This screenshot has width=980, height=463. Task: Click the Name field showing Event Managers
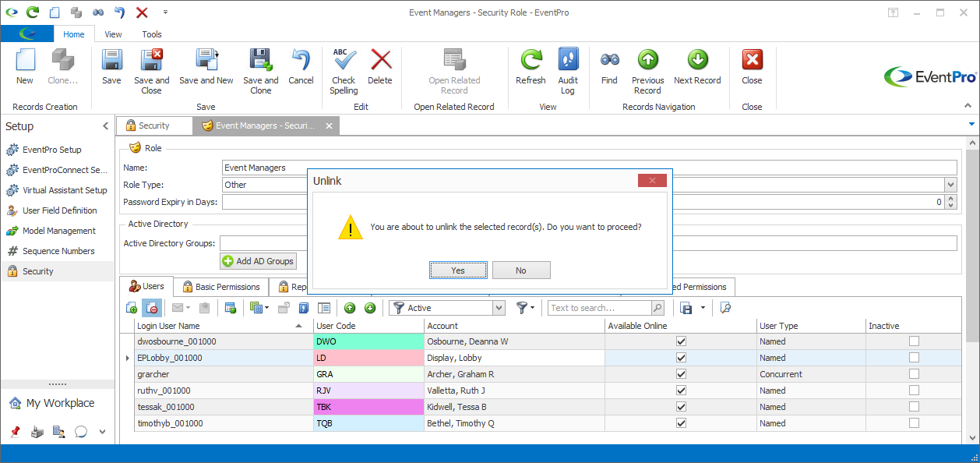[x=589, y=168]
